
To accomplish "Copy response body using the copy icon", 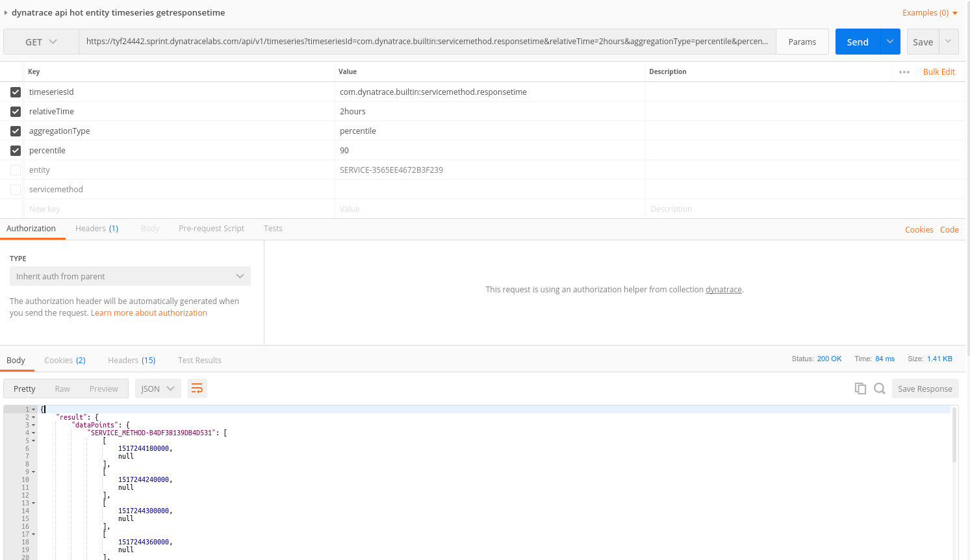I will click(x=860, y=388).
